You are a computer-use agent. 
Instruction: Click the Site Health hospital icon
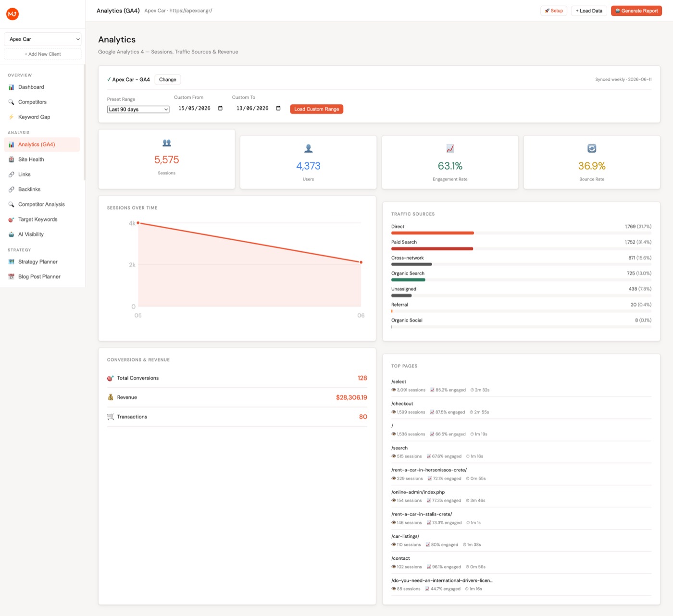pyautogui.click(x=11, y=159)
